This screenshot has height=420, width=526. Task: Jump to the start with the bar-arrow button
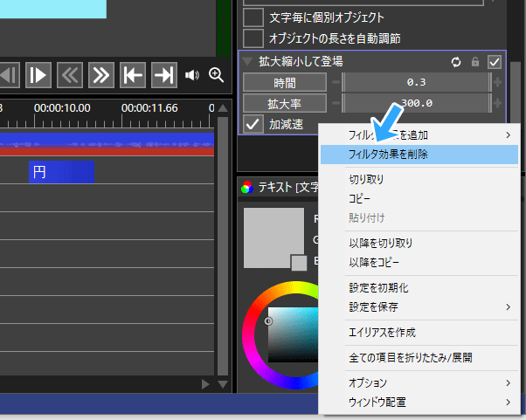133,75
